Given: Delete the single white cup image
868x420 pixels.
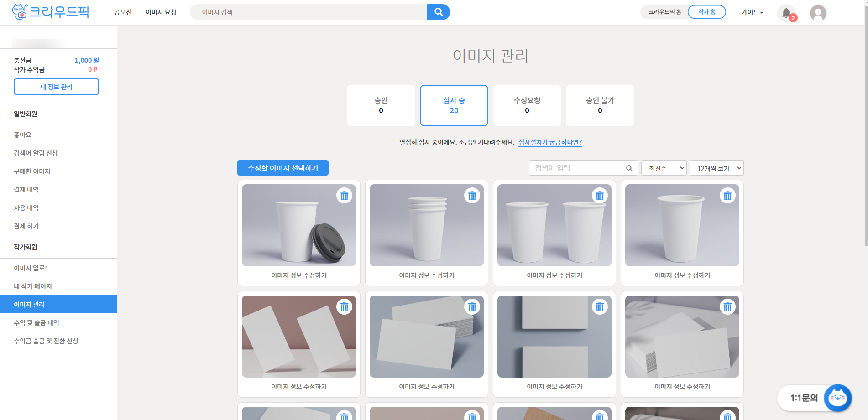Looking at the screenshot, I should click(727, 196).
